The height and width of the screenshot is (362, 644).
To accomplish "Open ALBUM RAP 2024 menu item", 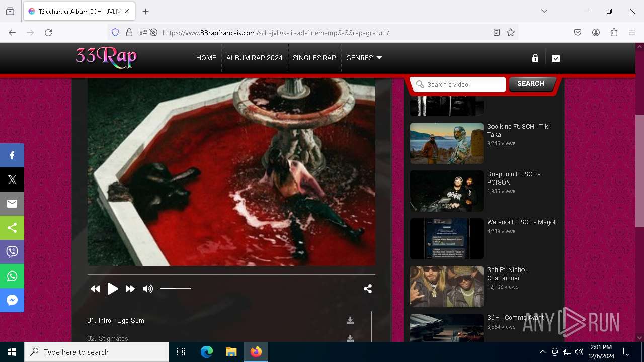I will (x=254, y=58).
